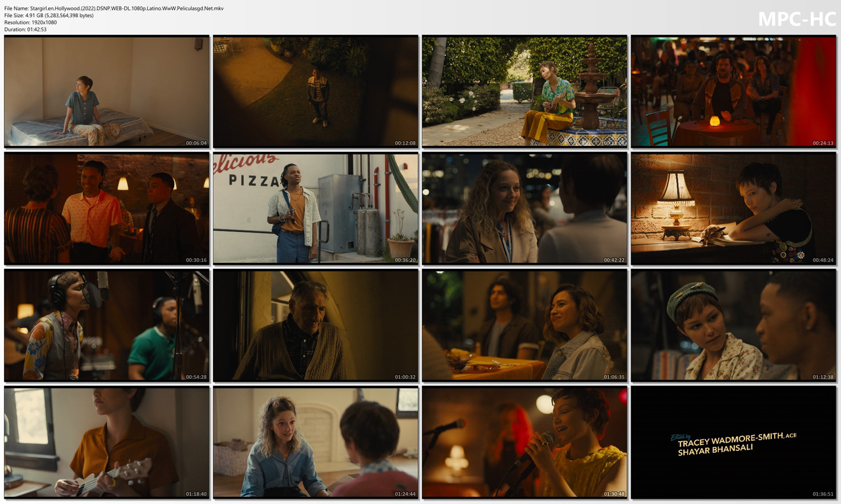Image resolution: width=841 pixels, height=504 pixels.
Task: Choose the desk lamp frame stamped 00:48:24
Action: pyautogui.click(x=733, y=208)
